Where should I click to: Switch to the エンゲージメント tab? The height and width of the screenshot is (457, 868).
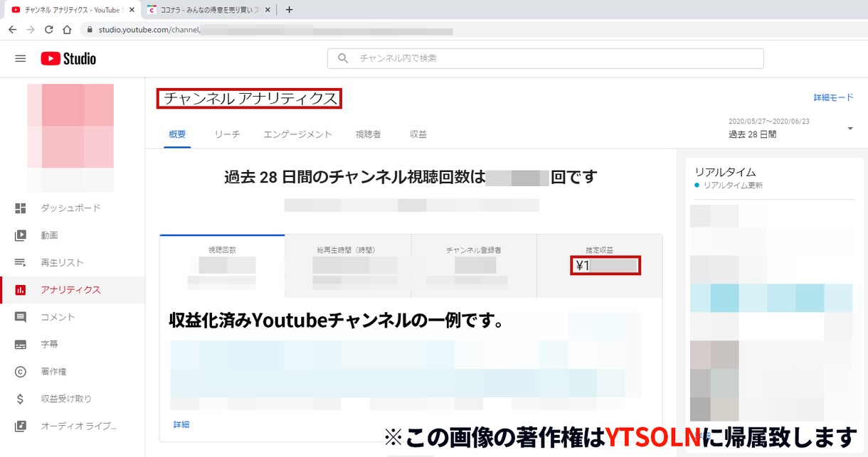click(x=297, y=134)
